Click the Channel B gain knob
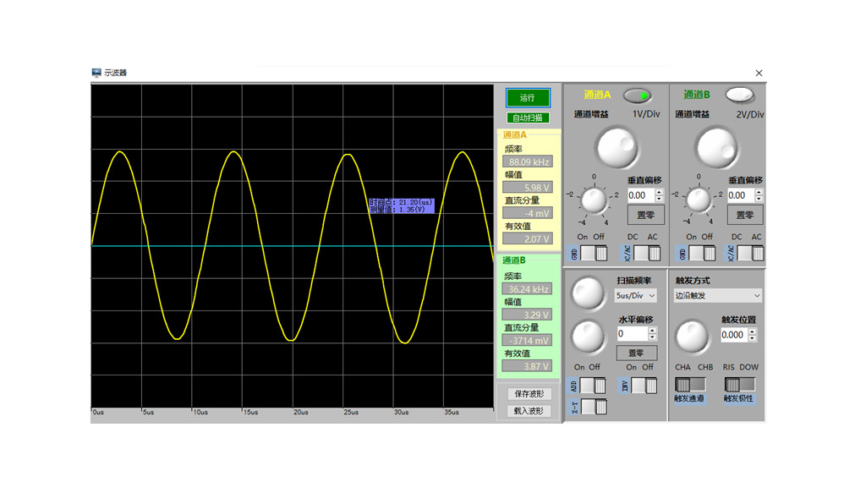Screen dimensions: 866x504 pyautogui.click(x=717, y=148)
